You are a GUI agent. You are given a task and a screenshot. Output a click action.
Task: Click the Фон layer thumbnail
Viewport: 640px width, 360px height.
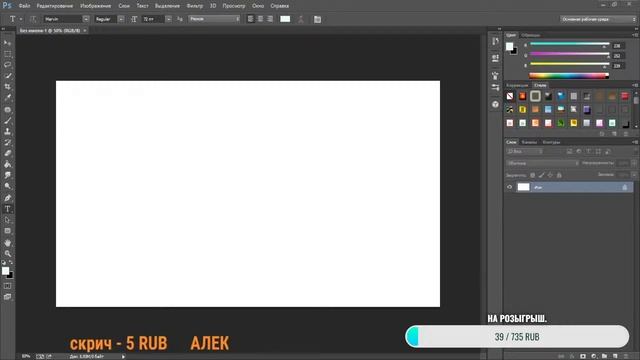click(523, 187)
